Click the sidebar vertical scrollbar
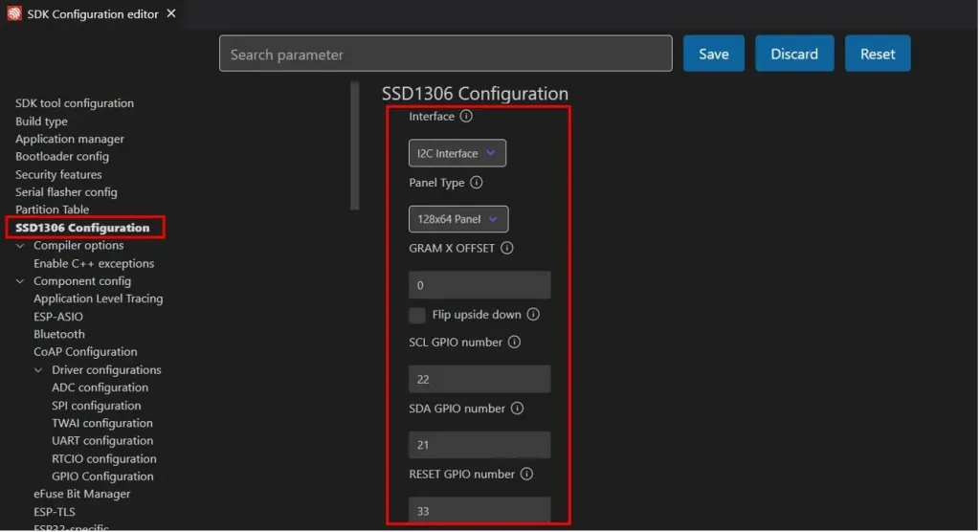The width and height of the screenshot is (980, 532). 355,145
